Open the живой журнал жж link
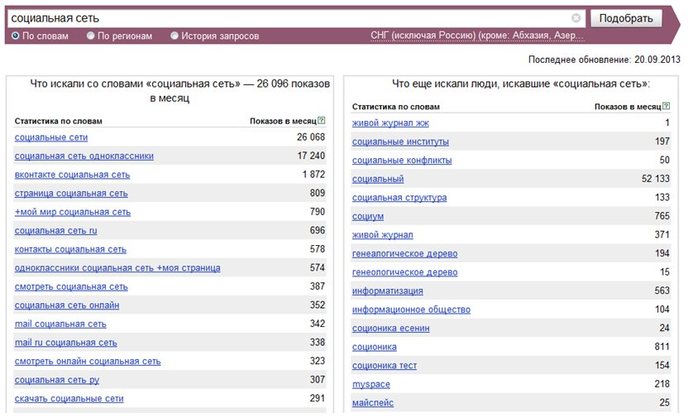The image size is (688, 418). (x=391, y=123)
